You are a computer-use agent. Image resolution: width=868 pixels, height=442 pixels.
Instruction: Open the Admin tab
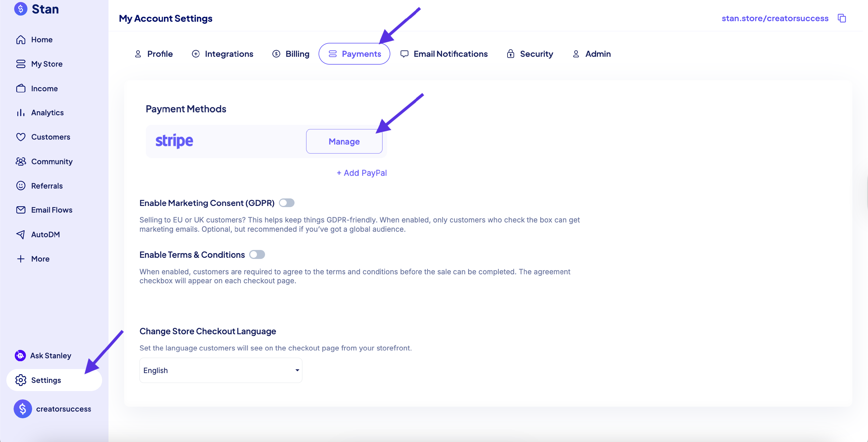[x=592, y=54]
